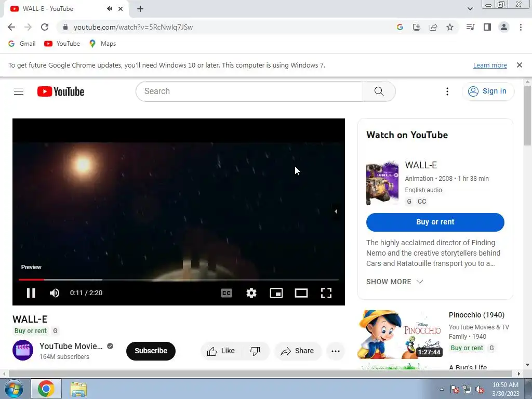
Task: Subscribe to YouTube Movies channel
Action: pos(151,351)
